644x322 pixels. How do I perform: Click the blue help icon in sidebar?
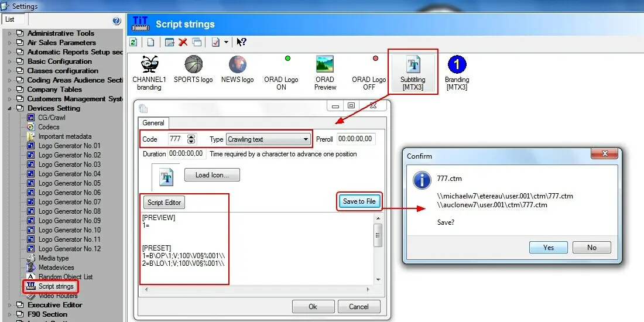point(117,21)
